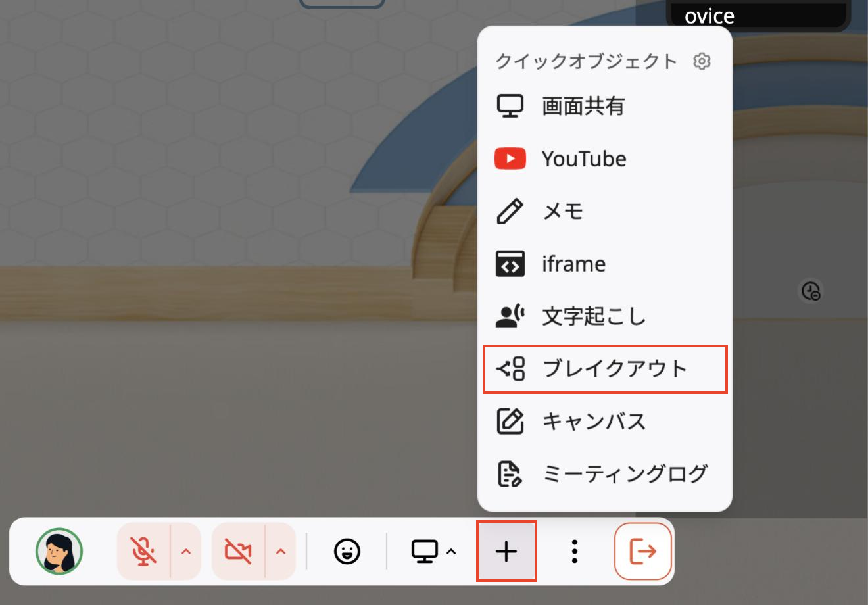
Task: Add a YouTube object from the menu
Action: coord(604,158)
